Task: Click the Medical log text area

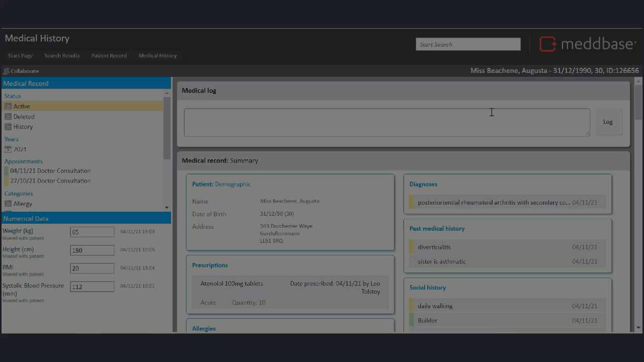Action: click(387, 122)
